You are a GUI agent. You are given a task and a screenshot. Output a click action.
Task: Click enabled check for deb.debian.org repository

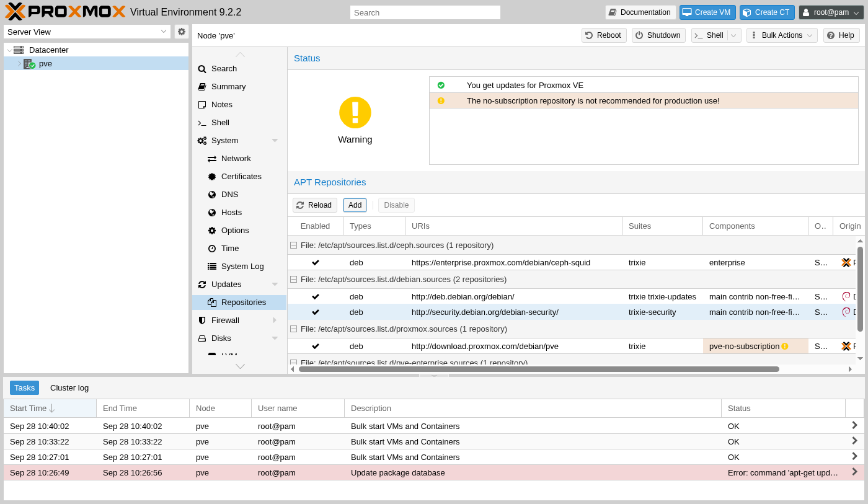[316, 297]
